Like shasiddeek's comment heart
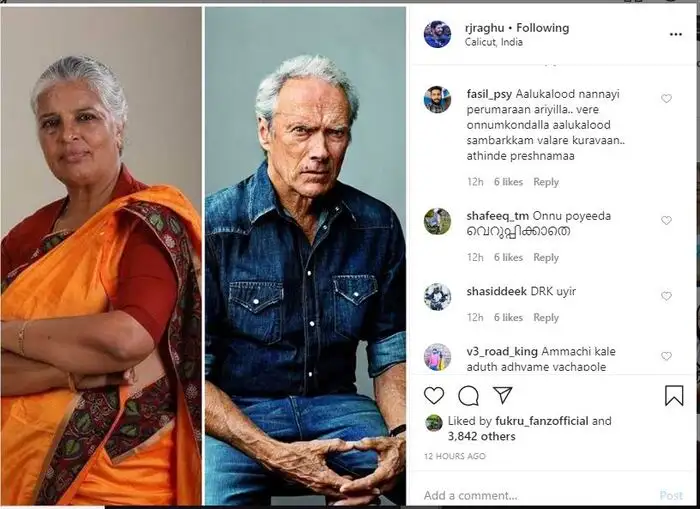The width and height of the screenshot is (700, 509). 666,296
